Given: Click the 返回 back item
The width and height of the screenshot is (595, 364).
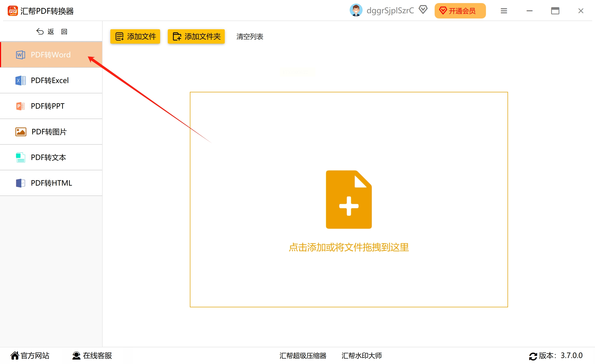Looking at the screenshot, I should click(51, 31).
